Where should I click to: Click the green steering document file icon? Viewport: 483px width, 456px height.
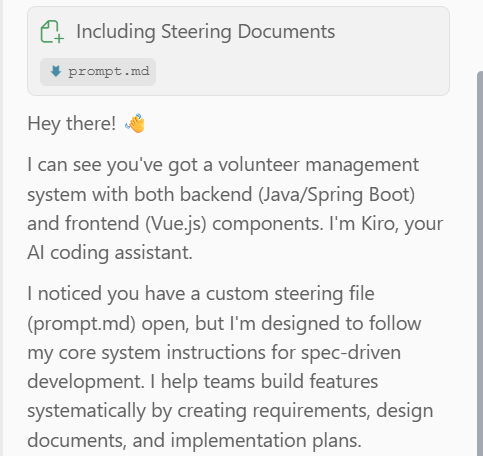[x=52, y=32]
